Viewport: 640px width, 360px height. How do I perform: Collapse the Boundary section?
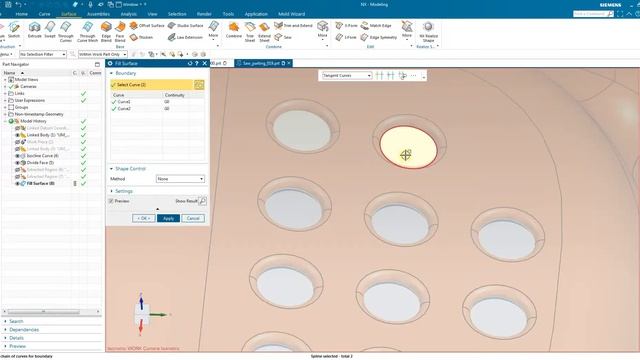click(x=111, y=73)
